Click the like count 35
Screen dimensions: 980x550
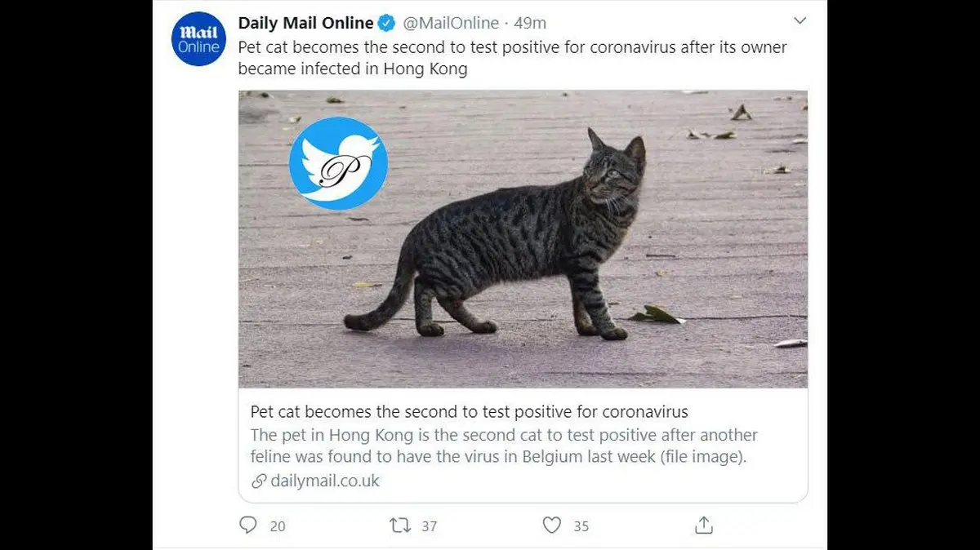pos(581,526)
